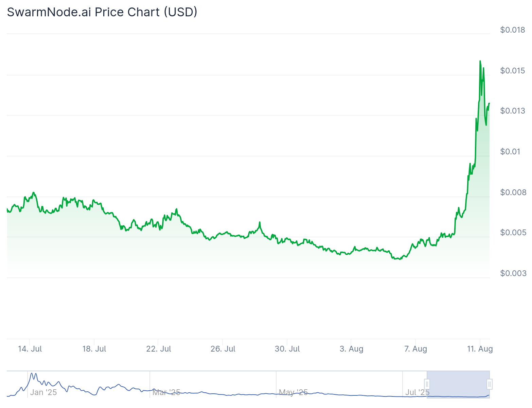Screen dimensions: 532x408
Task: Click the $0.018 y-axis label
Action: [x=513, y=30]
